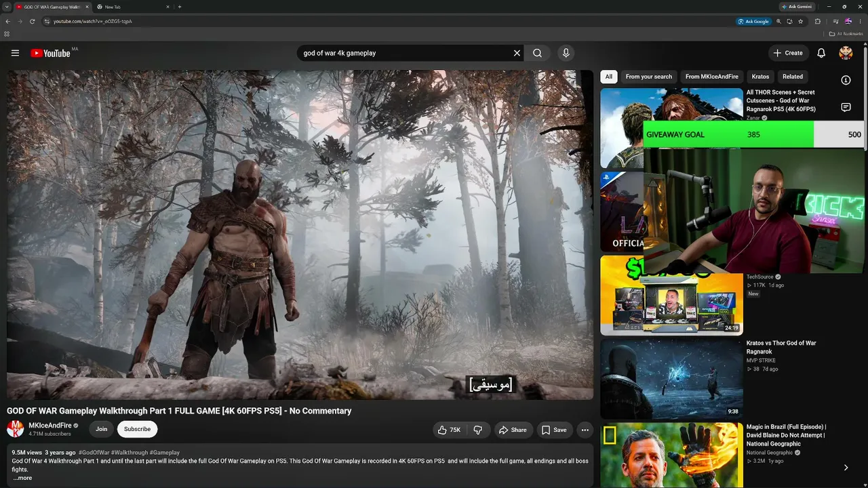Open the YouTube account avatar menu
The width and height of the screenshot is (868, 488).
[x=846, y=53]
